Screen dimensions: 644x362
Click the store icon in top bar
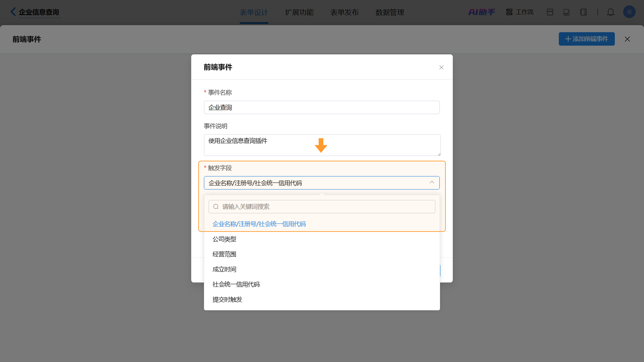[x=550, y=12]
